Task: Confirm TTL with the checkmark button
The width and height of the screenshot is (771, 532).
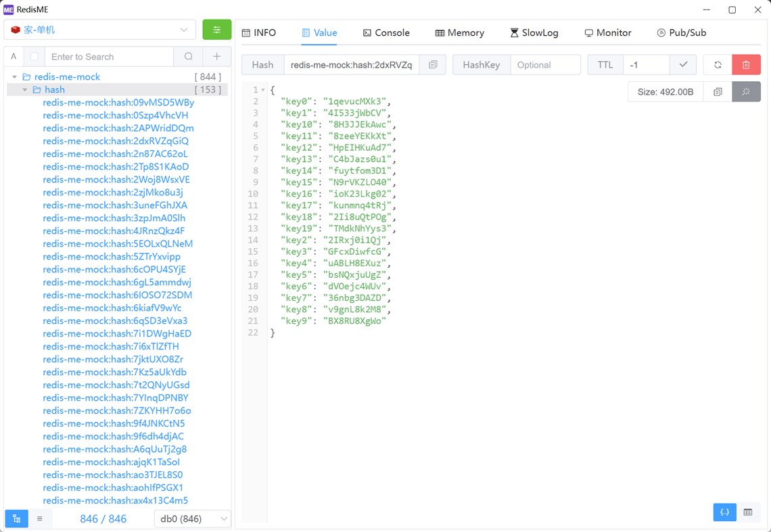Action: tap(683, 65)
